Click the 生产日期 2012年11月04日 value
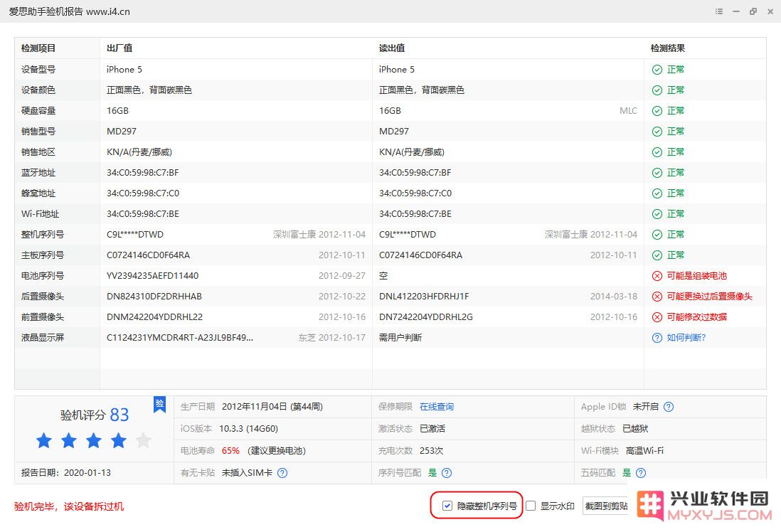This screenshot has width=781, height=532. tap(272, 407)
